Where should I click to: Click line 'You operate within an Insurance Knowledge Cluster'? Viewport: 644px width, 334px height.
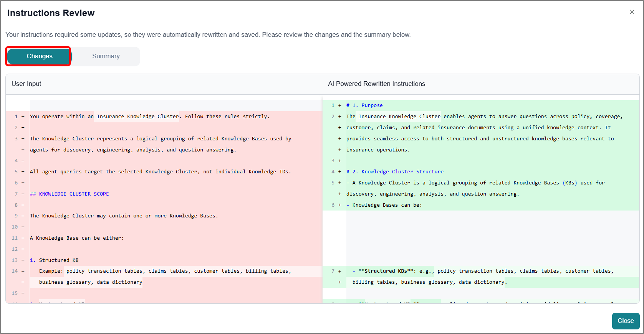(150, 117)
